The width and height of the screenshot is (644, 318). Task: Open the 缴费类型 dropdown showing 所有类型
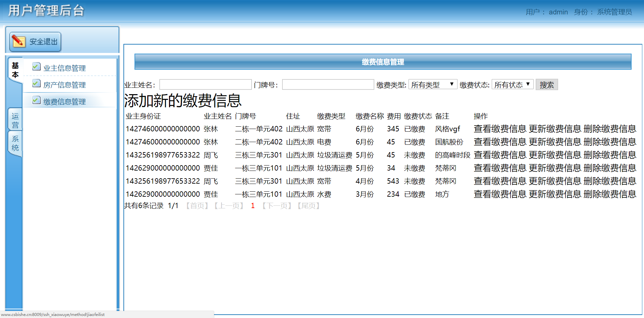point(432,84)
